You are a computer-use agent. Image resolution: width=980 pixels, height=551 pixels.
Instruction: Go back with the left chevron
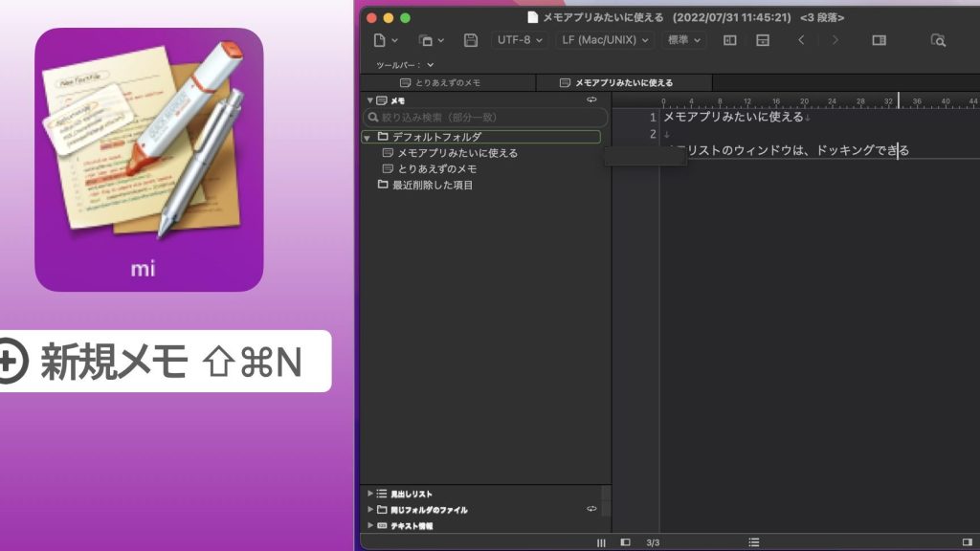click(x=801, y=40)
